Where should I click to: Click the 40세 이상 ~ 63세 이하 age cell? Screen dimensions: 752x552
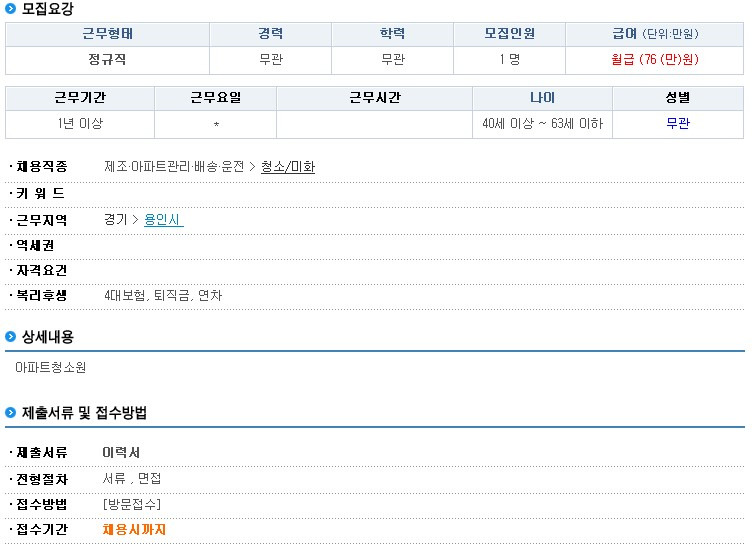click(x=542, y=124)
